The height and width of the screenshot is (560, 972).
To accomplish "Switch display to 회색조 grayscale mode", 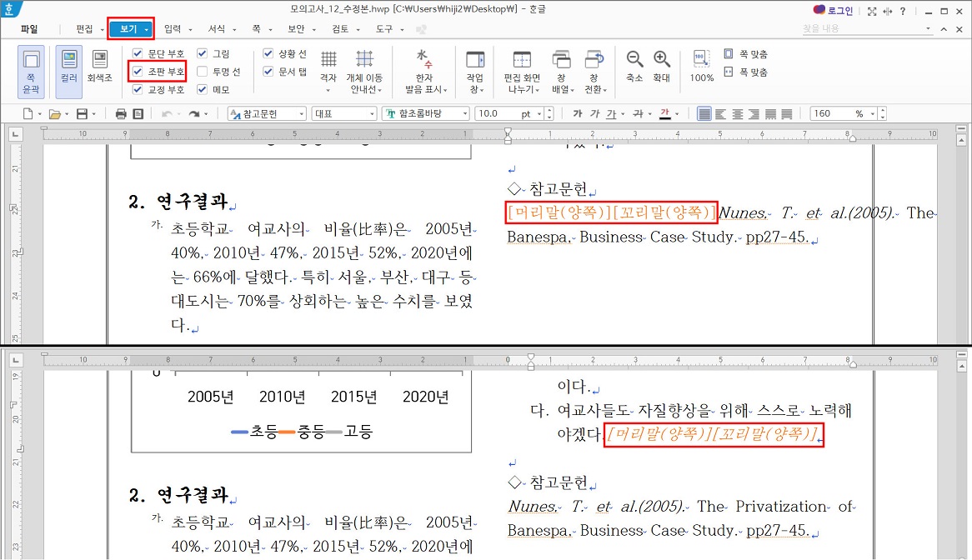I will click(x=100, y=67).
